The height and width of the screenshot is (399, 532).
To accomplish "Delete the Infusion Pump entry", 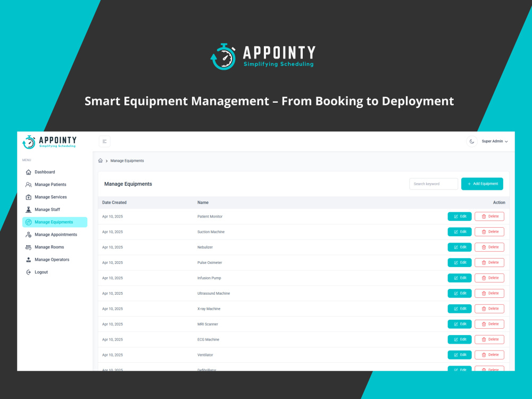I will point(489,278).
